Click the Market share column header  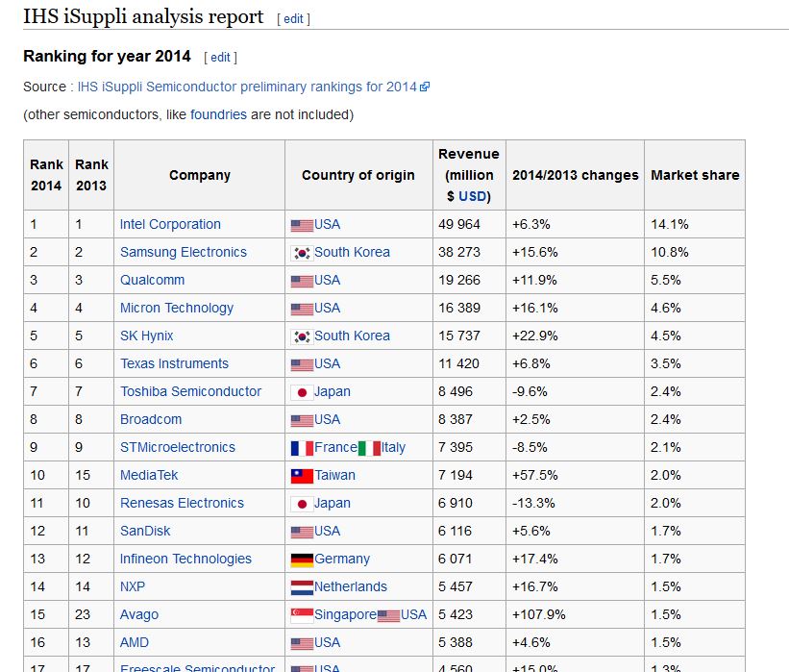pos(695,175)
